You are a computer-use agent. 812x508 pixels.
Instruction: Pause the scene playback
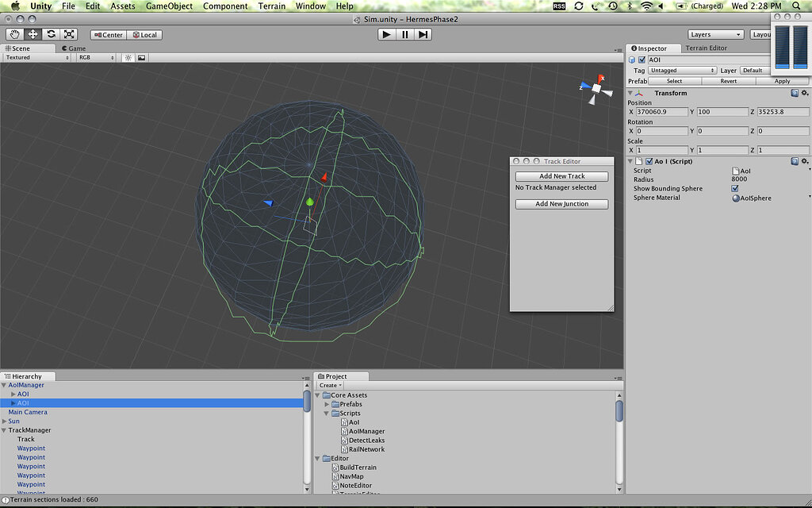(x=404, y=34)
